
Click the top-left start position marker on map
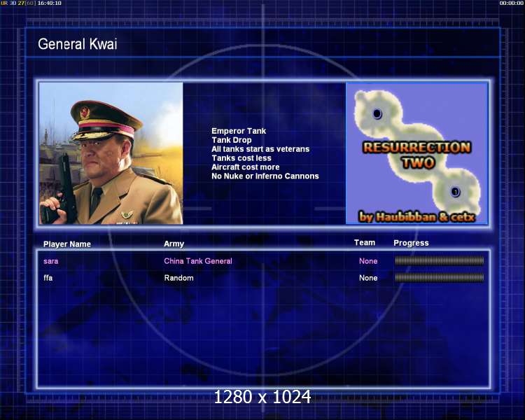click(x=377, y=114)
